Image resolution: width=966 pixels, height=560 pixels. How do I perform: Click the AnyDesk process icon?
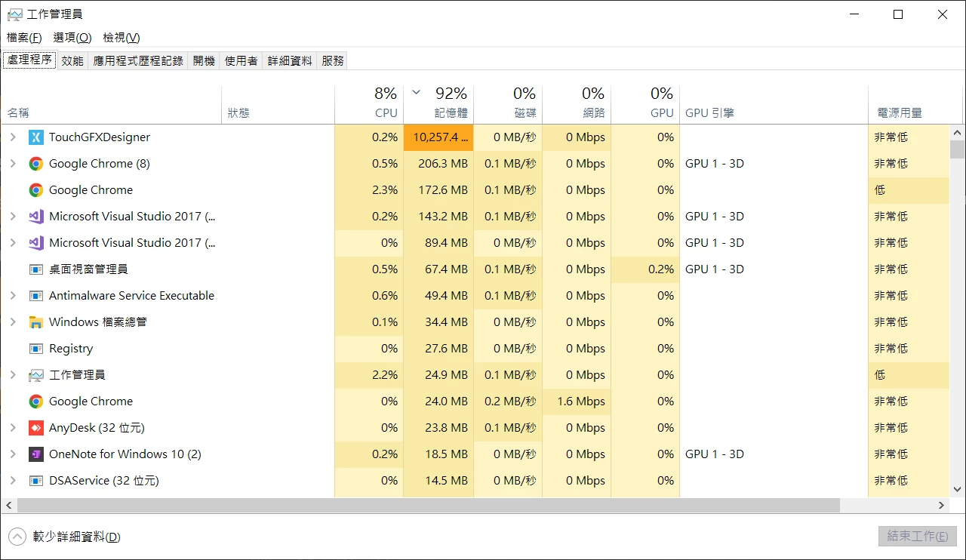click(x=35, y=428)
